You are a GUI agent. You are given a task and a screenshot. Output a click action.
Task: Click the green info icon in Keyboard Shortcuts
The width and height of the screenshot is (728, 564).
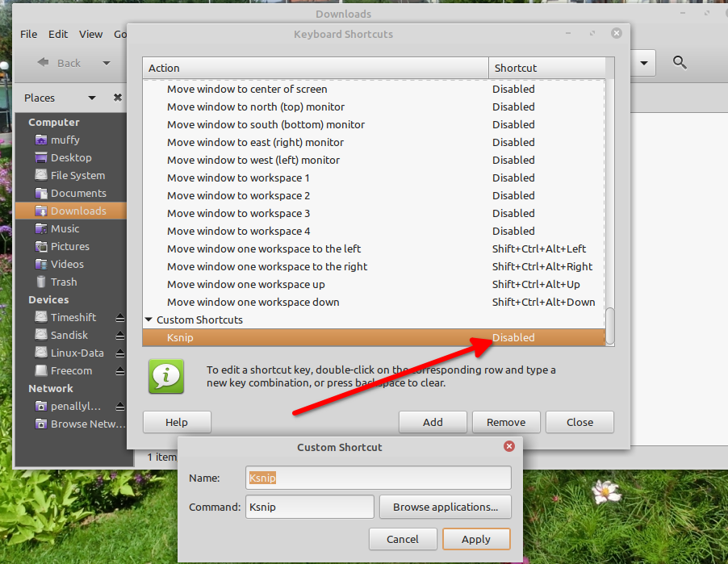pos(166,376)
